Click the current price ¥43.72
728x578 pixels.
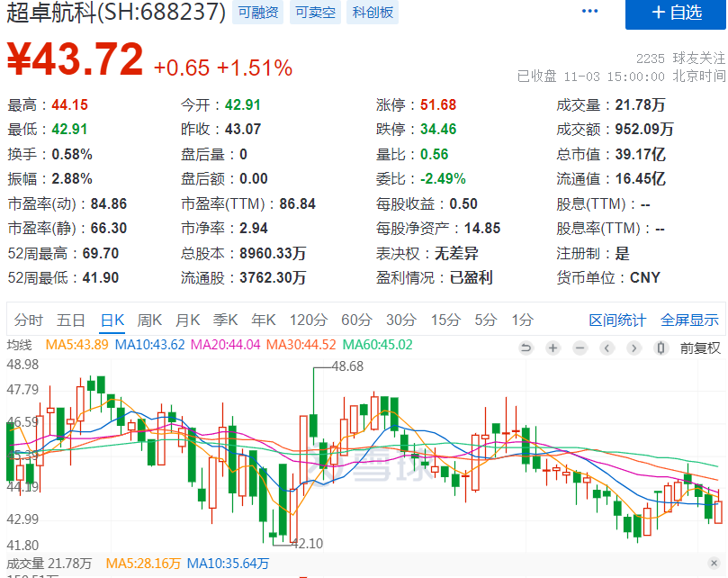coord(76,59)
